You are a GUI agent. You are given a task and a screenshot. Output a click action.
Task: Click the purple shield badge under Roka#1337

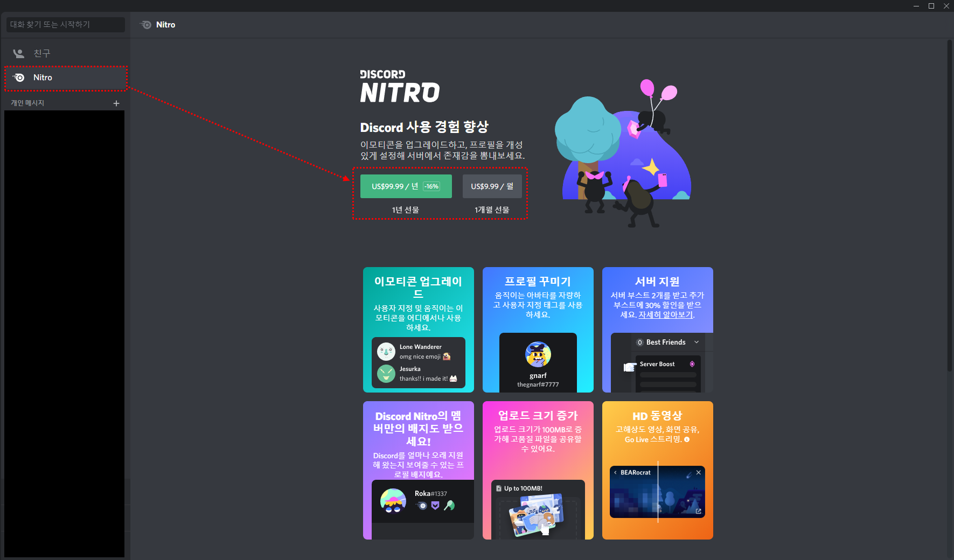coord(435,506)
